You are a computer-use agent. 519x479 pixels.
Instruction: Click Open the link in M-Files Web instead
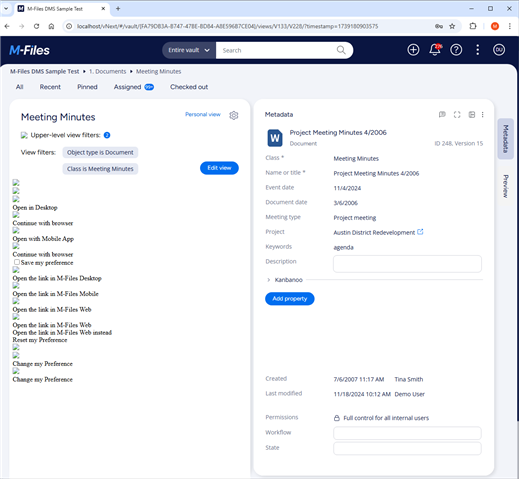coord(62,332)
